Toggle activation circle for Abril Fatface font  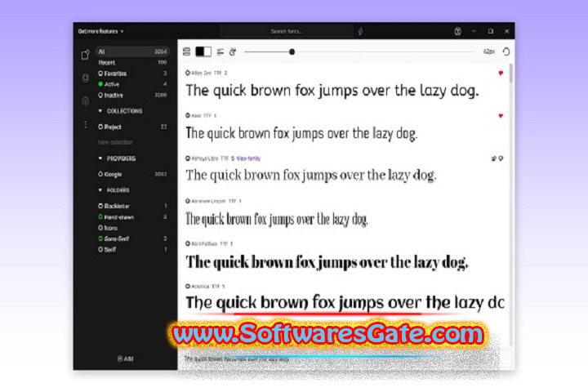tap(188, 243)
